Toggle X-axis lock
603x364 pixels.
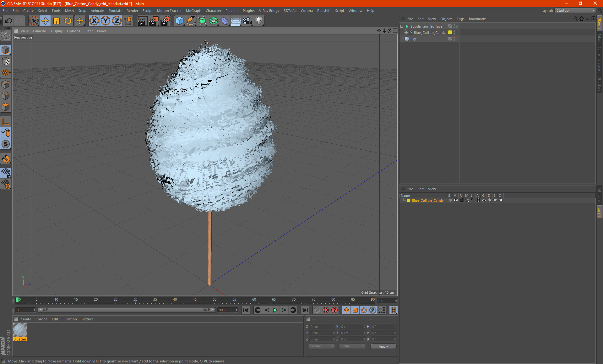[94, 21]
